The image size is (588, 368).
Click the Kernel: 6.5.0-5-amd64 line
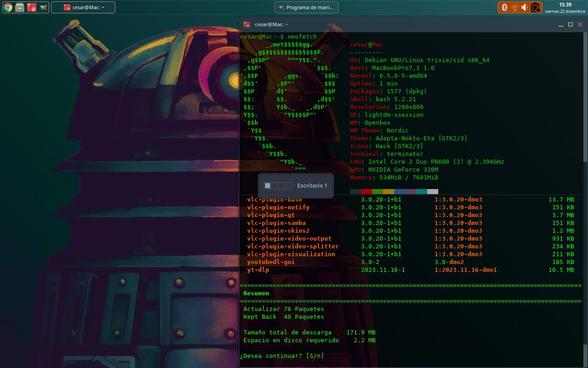coord(389,76)
